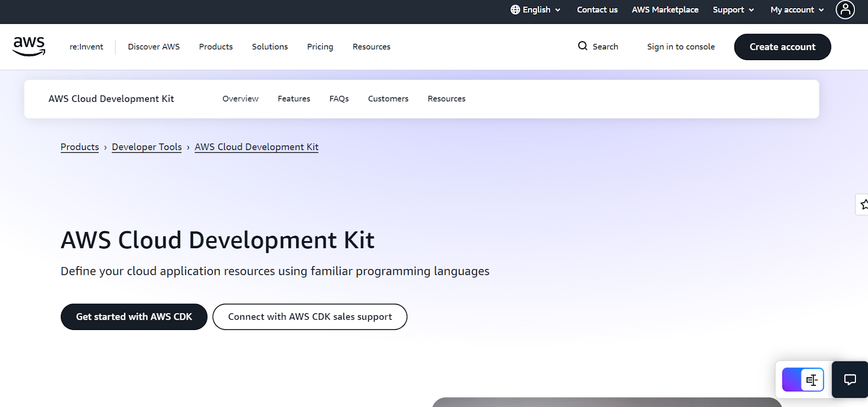Viewport: 868px width, 407px height.
Task: Click the AWS Cloud Development Kit heading
Action: pos(218,240)
